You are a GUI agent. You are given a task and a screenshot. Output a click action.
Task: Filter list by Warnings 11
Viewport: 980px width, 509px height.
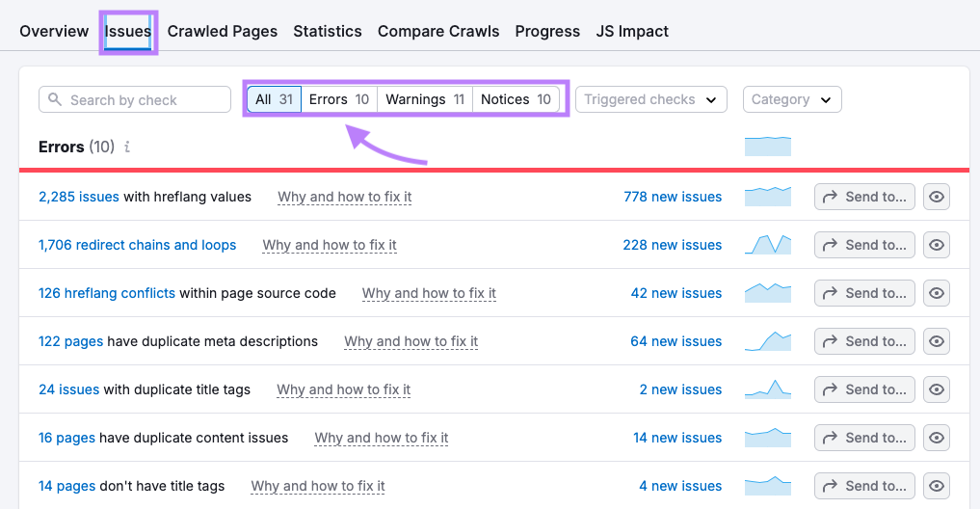click(x=425, y=99)
